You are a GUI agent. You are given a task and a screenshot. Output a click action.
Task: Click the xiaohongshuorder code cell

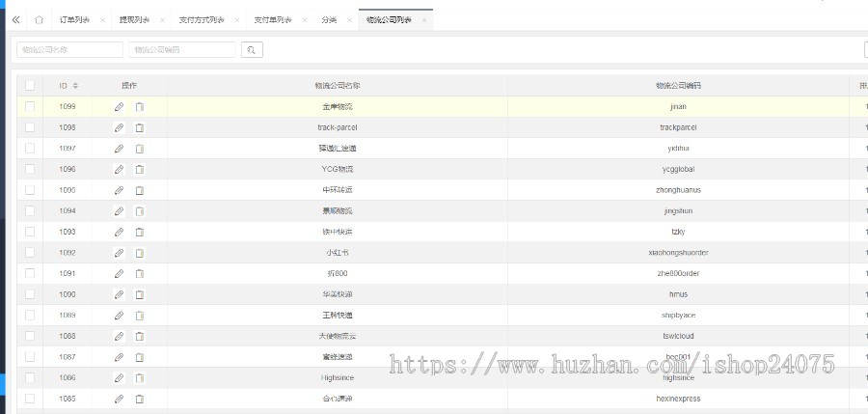click(678, 253)
